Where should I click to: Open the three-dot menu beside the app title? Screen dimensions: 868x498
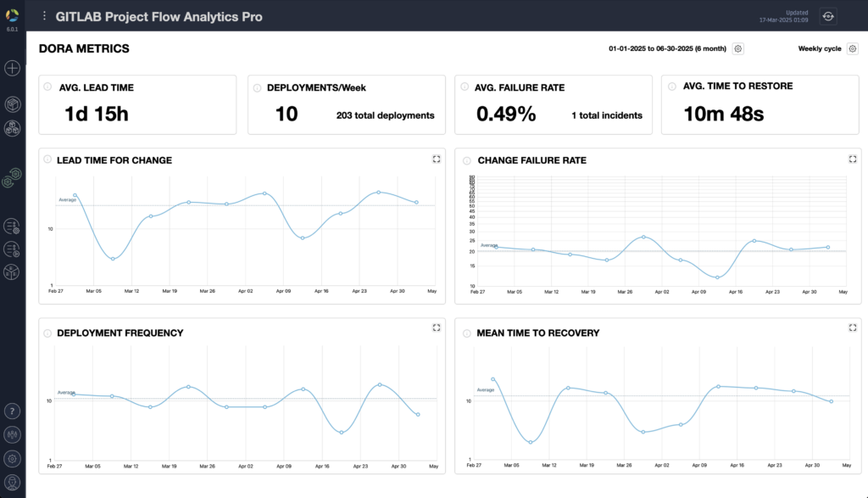(44, 16)
